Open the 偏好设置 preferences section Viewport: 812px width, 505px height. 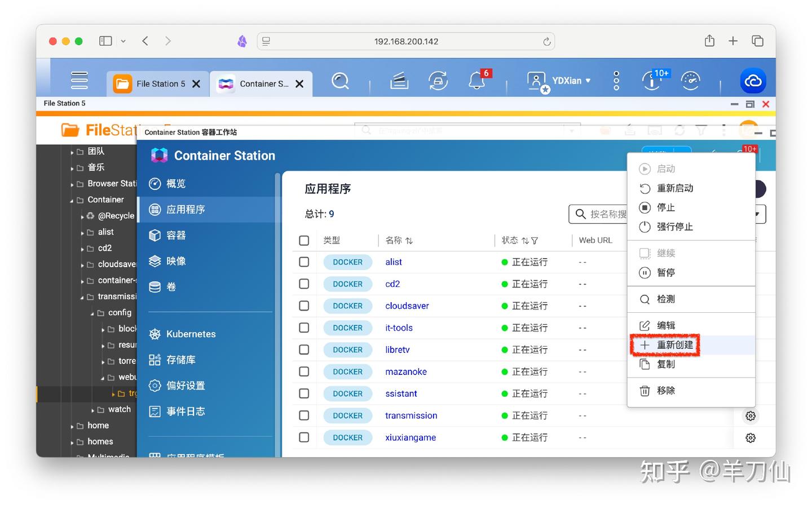point(186,386)
